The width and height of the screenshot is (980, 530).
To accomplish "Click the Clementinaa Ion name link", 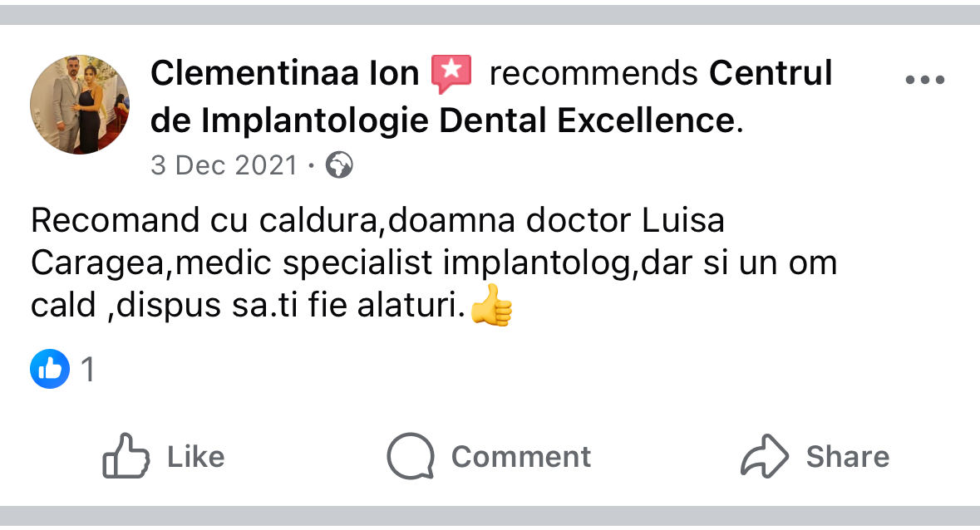I will coord(285,75).
